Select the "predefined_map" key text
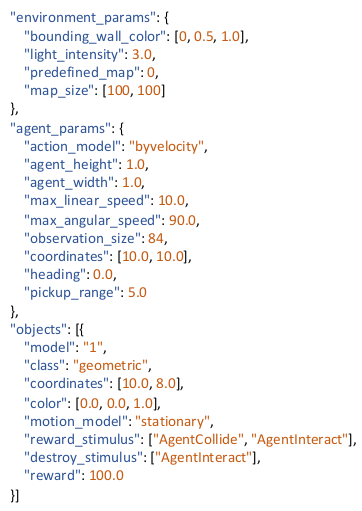The image size is (362, 511). click(84, 73)
